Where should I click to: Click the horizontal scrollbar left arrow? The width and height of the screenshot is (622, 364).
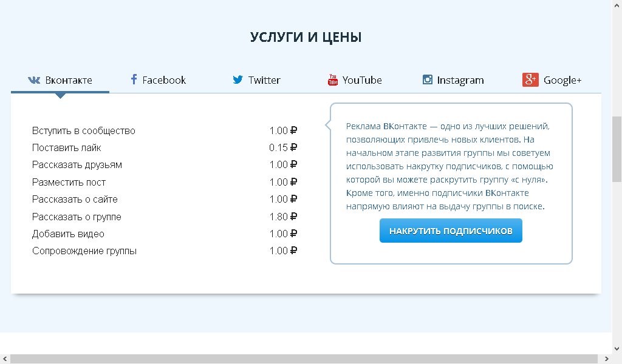[x=5, y=359]
